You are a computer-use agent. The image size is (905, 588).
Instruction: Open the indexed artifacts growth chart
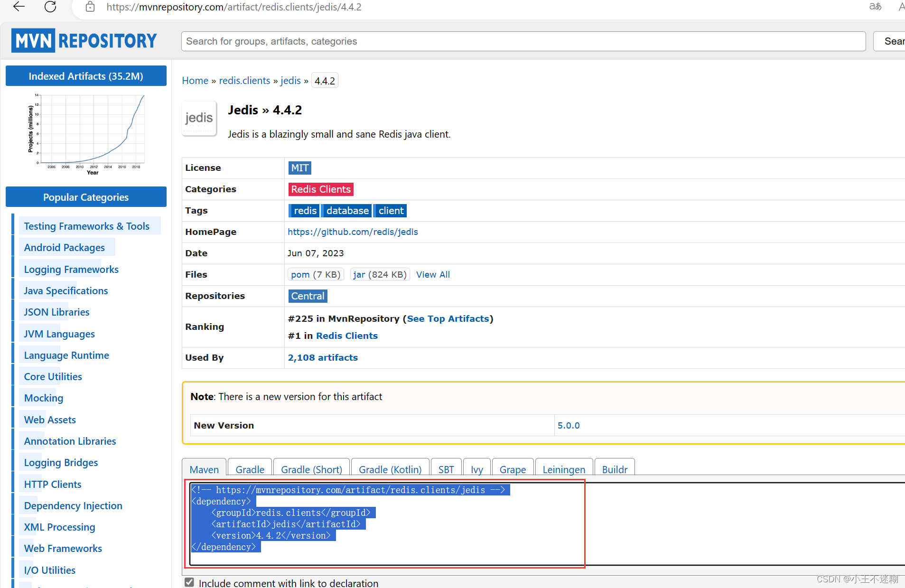(x=86, y=135)
